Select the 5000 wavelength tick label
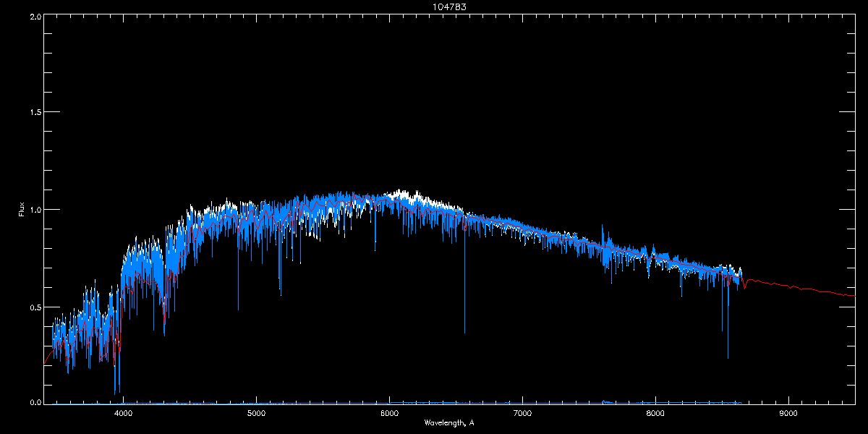Image resolution: width=868 pixels, height=434 pixels. (x=256, y=414)
